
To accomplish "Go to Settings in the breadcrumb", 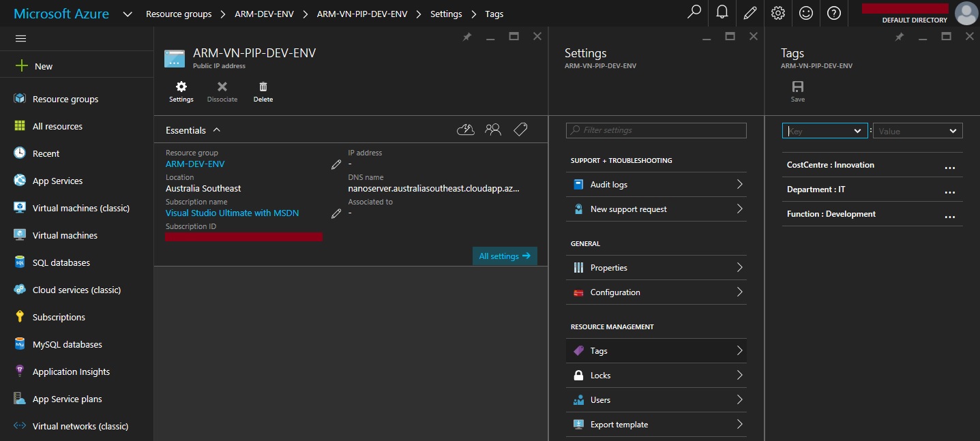I will click(x=446, y=14).
